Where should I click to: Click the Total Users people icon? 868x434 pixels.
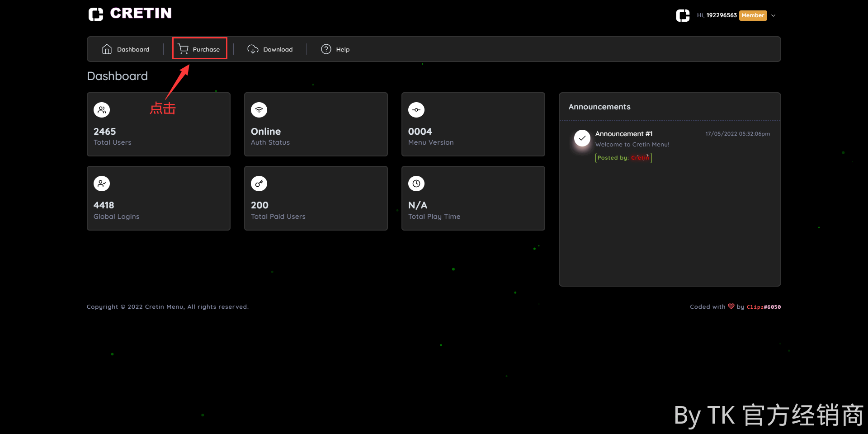tap(102, 110)
